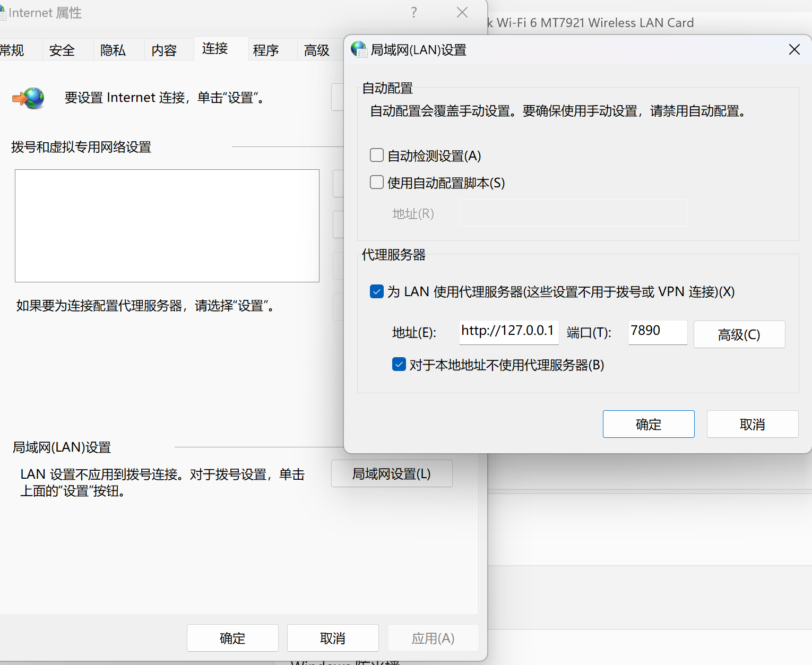Click the globe icon in LAN settings title bar

359,49
